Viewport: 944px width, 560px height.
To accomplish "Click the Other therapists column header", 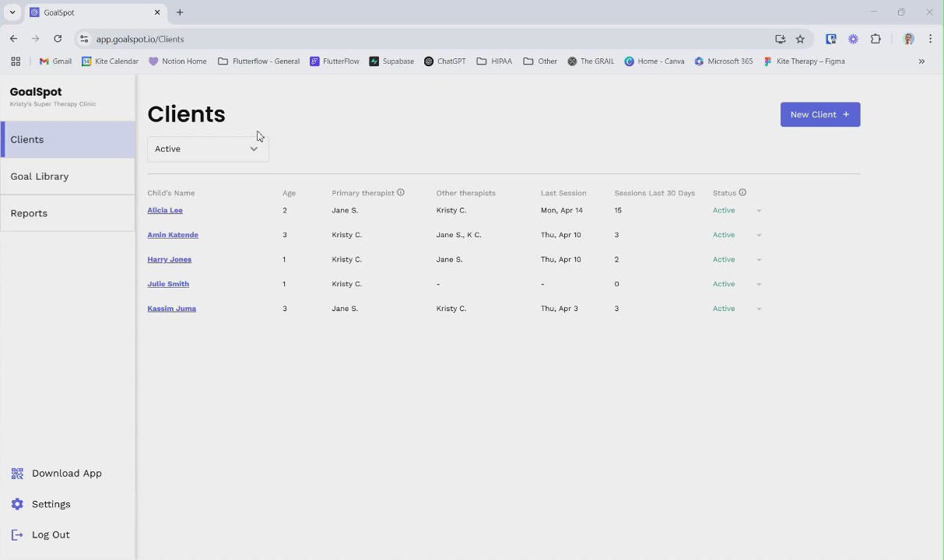I will [466, 193].
